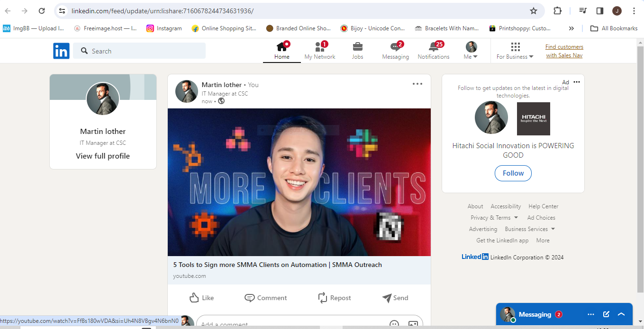The image size is (644, 329).
Task: Click the browser back arrow
Action: pos(8,10)
